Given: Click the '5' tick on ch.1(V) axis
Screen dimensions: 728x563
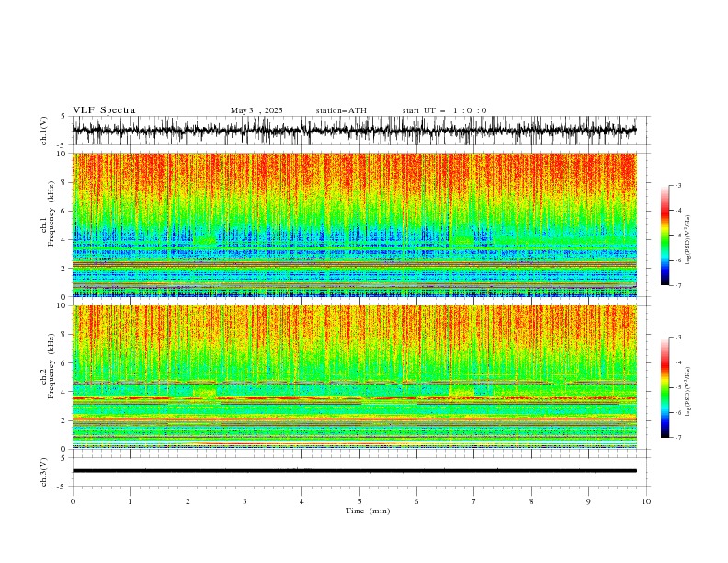Looking at the screenshot, I should pos(63,116).
